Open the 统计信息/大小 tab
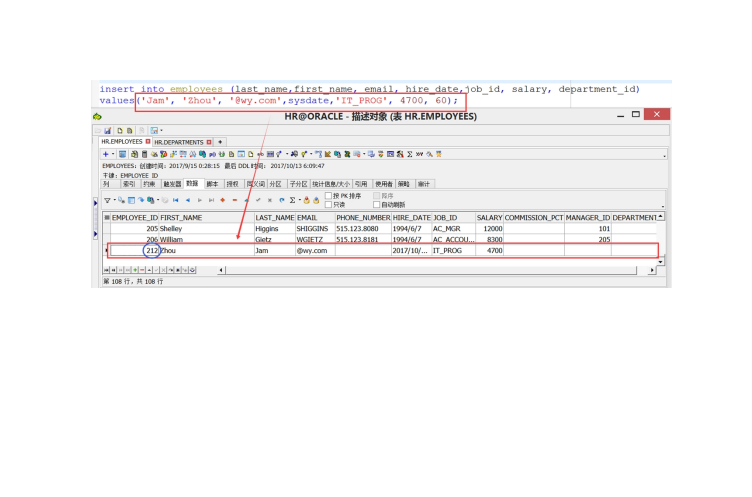 [331, 184]
